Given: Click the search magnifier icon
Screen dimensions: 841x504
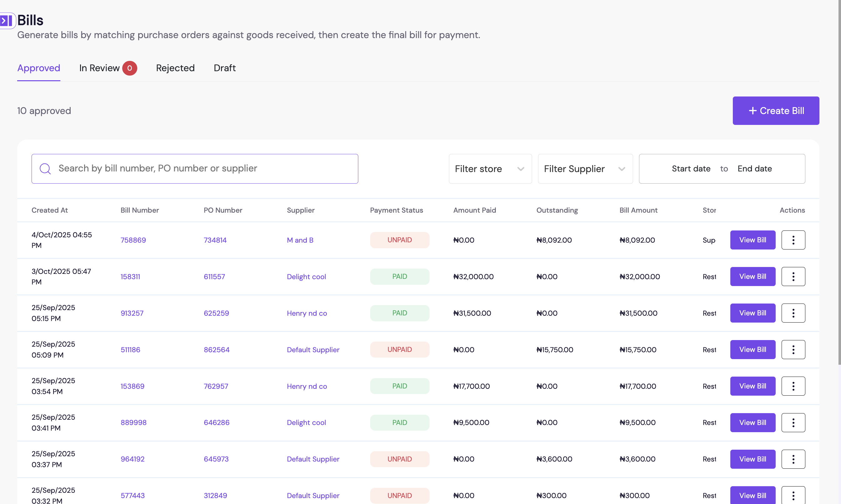Looking at the screenshot, I should (45, 169).
